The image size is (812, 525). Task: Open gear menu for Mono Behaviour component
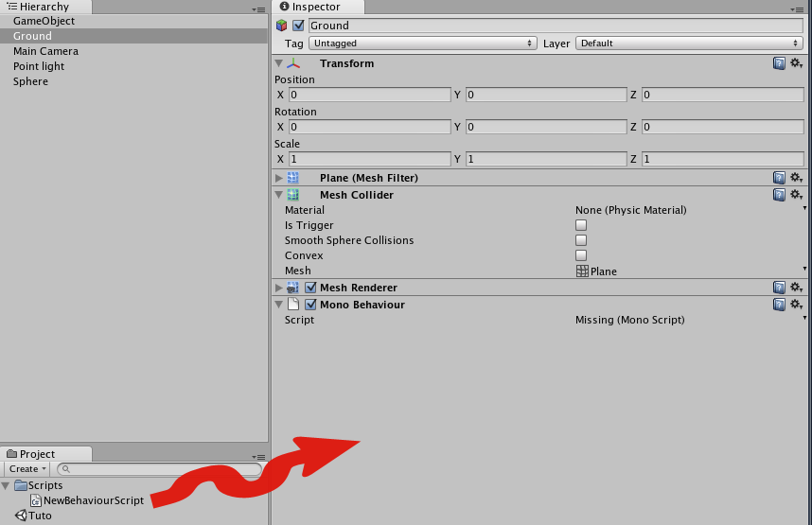coord(796,305)
